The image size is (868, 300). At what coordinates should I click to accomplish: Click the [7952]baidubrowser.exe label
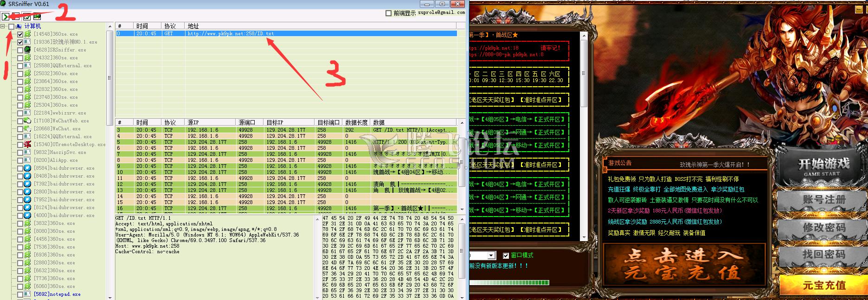64,200
